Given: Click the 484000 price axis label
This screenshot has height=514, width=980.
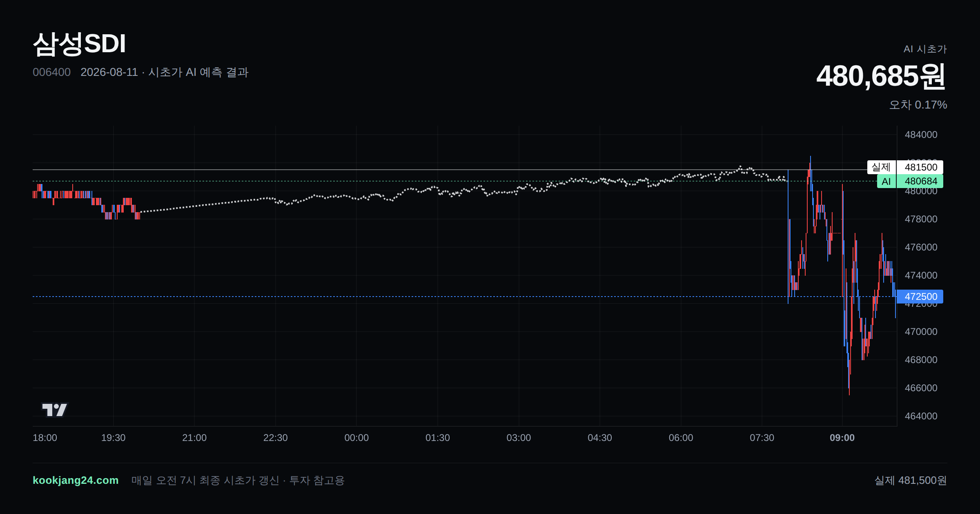Looking at the screenshot, I should coord(921,135).
